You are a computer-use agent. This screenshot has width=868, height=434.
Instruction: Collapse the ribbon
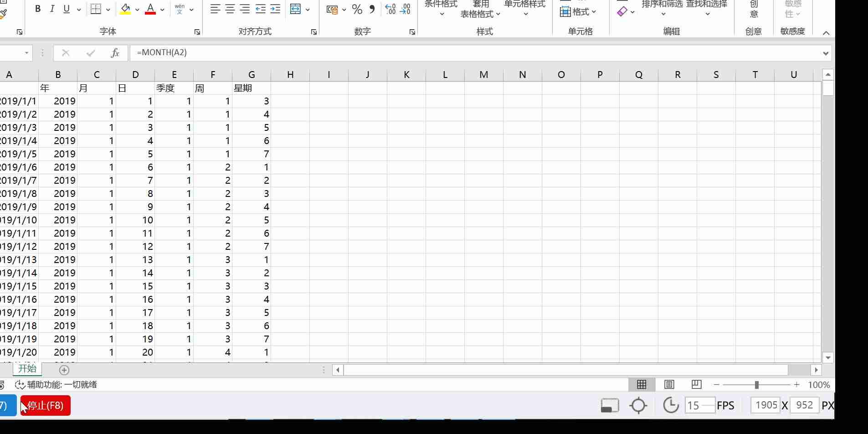coord(826,33)
